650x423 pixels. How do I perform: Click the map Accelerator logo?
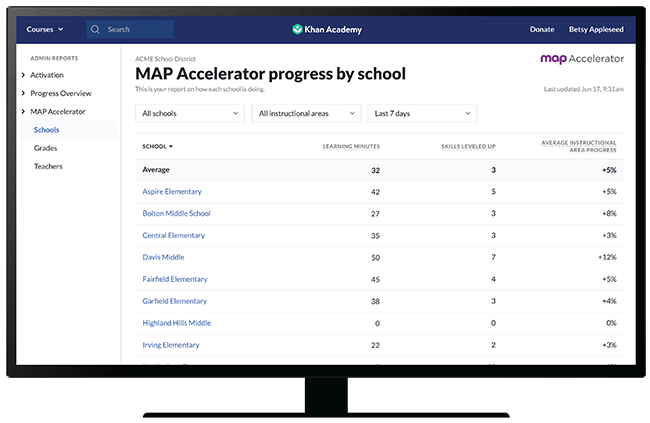click(x=582, y=59)
